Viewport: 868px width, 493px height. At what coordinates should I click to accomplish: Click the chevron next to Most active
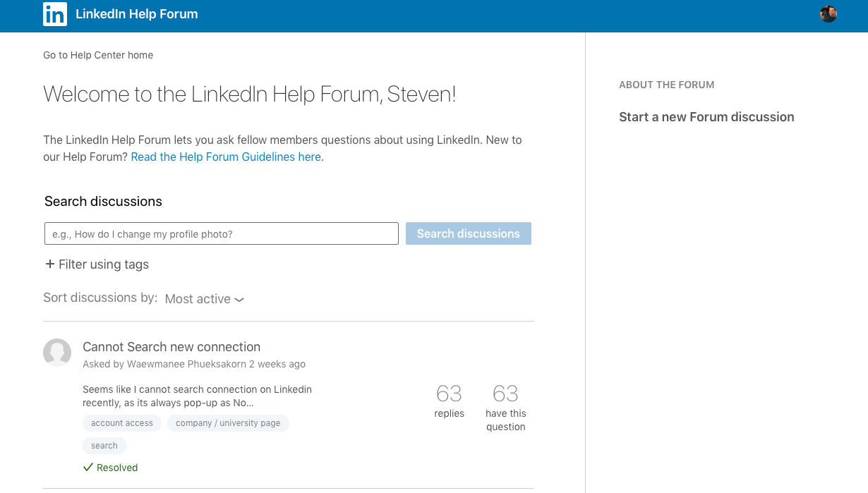(x=239, y=300)
